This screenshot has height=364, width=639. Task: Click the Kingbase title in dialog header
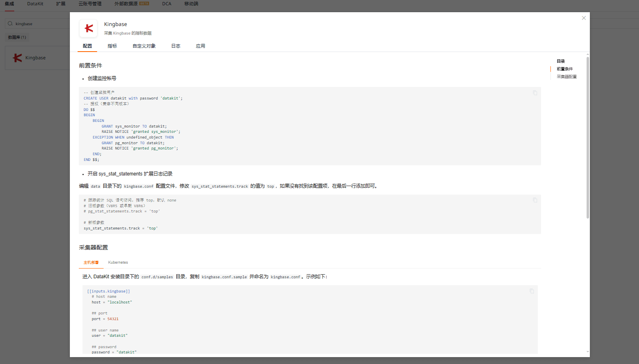click(115, 24)
